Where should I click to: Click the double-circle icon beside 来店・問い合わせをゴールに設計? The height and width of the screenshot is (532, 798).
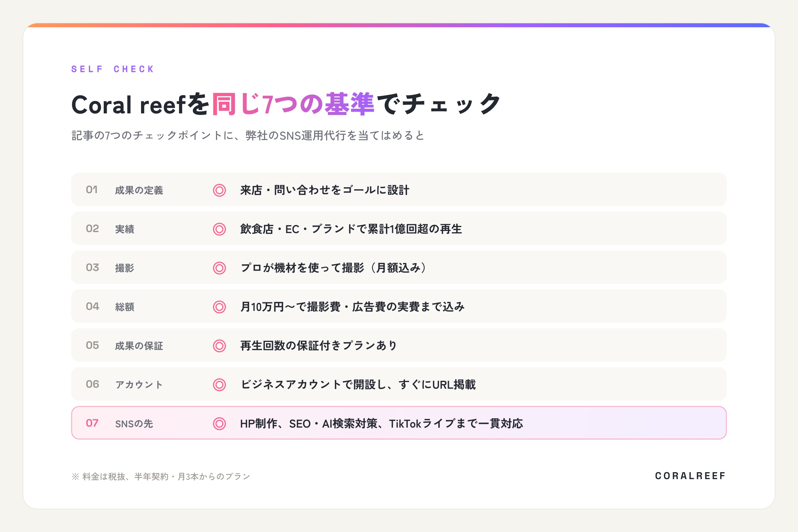click(x=219, y=190)
